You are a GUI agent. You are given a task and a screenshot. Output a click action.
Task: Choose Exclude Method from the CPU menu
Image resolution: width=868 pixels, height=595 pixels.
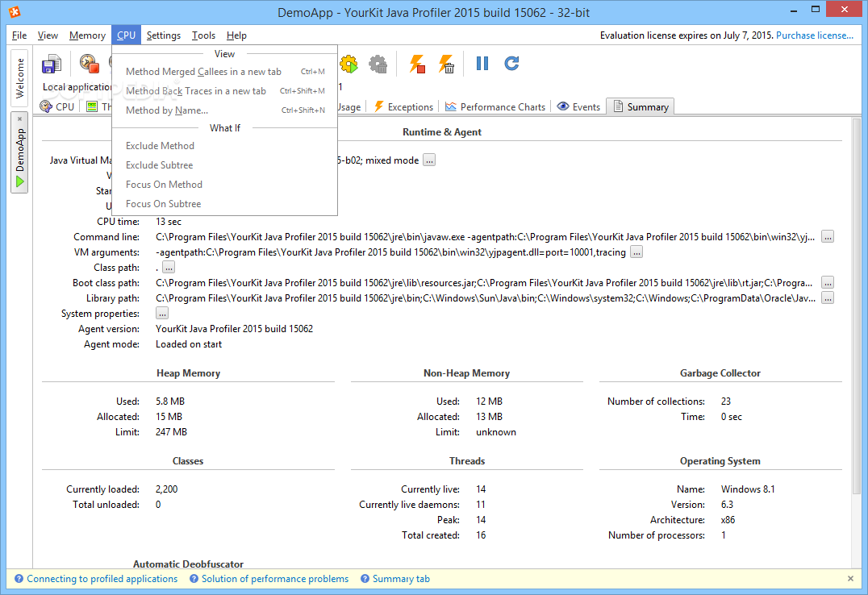[225, 146]
